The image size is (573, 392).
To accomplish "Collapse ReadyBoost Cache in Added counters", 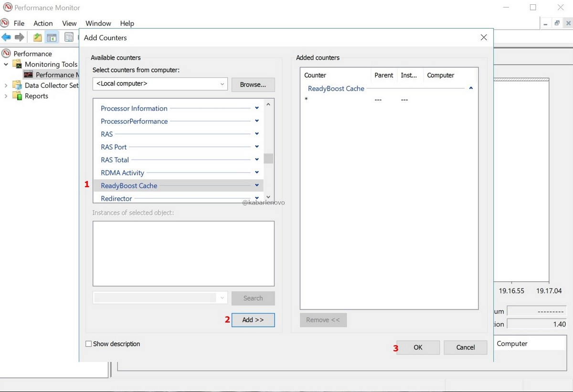I will (x=471, y=88).
